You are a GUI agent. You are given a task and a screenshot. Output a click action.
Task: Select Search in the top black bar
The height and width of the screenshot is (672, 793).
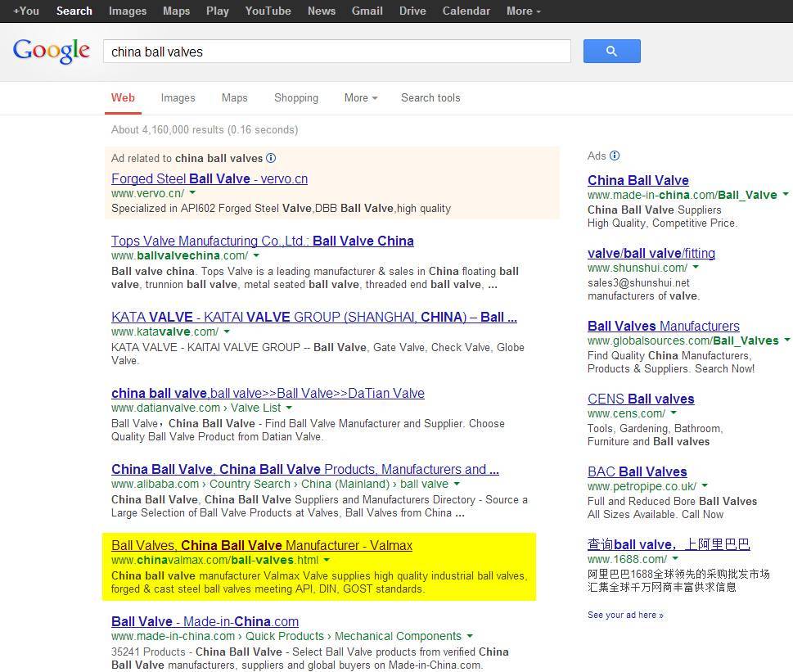point(74,11)
